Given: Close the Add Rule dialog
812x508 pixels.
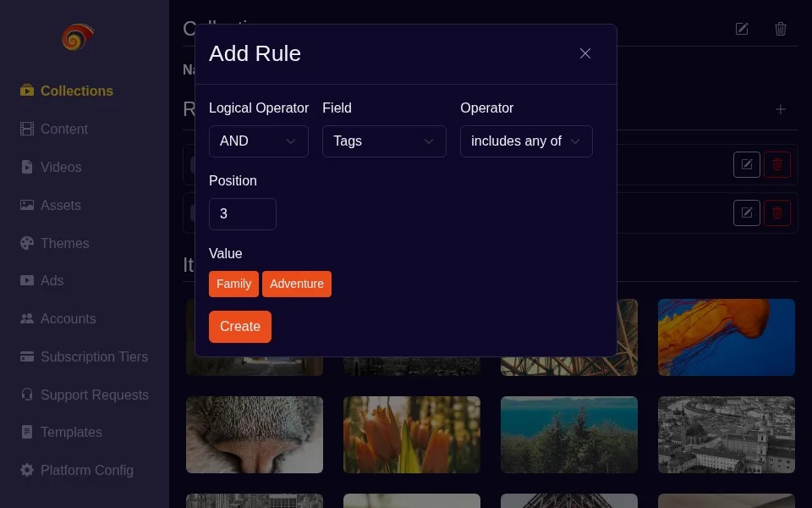Looking at the screenshot, I should tap(585, 53).
